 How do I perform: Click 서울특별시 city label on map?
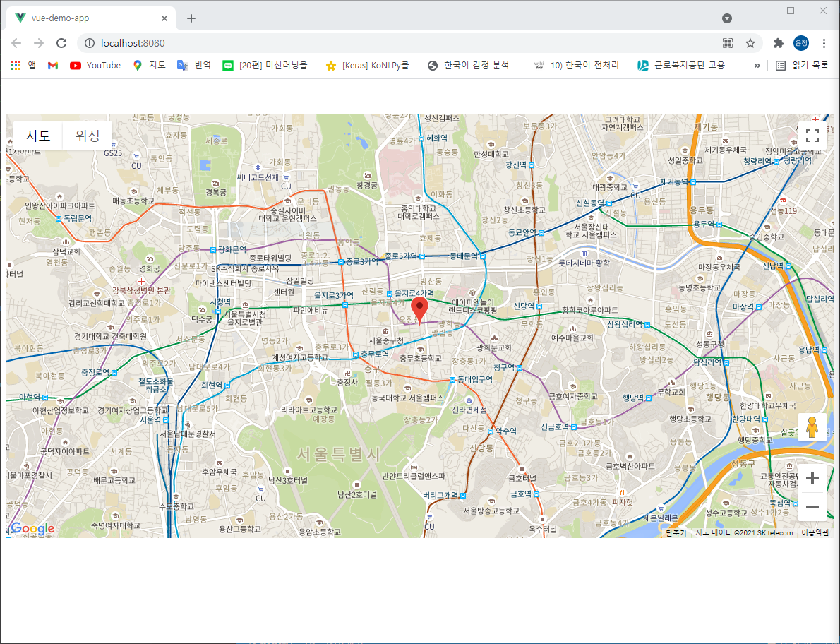tap(338, 455)
